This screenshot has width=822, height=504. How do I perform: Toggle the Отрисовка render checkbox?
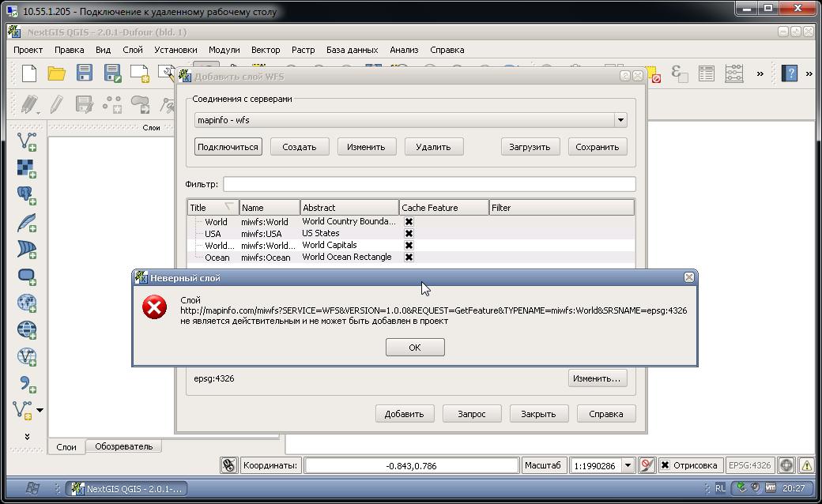pyautogui.click(x=665, y=465)
